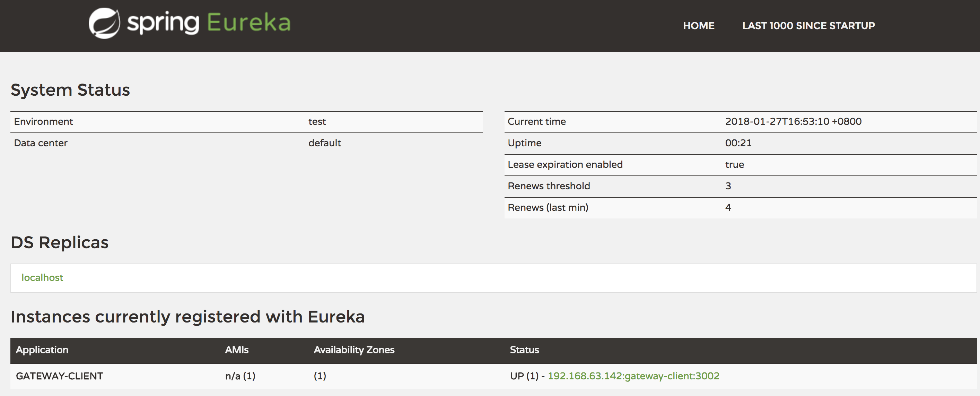The height and width of the screenshot is (396, 980).
Task: Click the spring Eureka brand text
Action: tap(209, 23)
